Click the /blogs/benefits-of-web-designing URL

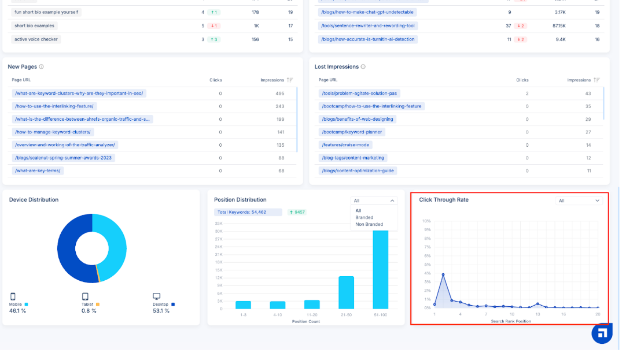(x=357, y=119)
